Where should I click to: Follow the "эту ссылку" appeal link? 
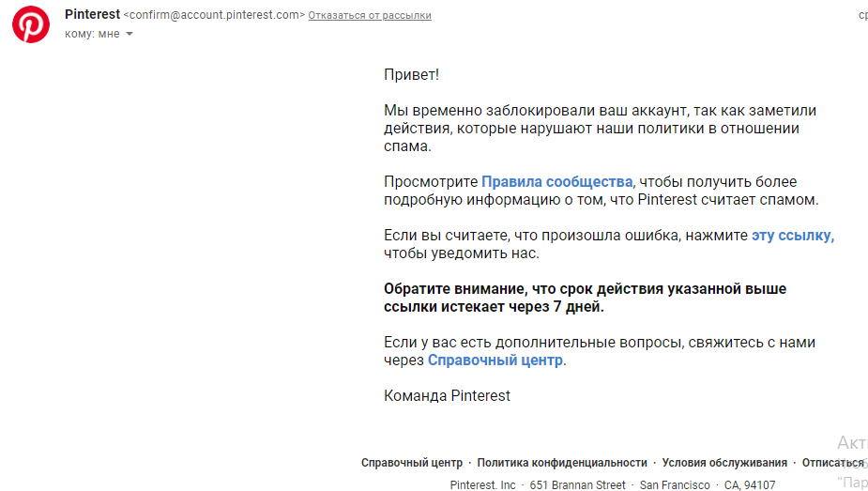coord(793,236)
